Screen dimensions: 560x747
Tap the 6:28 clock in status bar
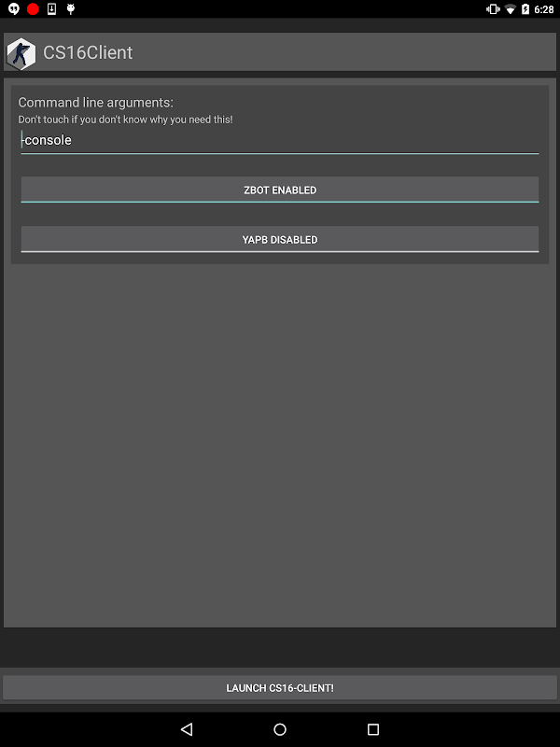click(x=544, y=9)
